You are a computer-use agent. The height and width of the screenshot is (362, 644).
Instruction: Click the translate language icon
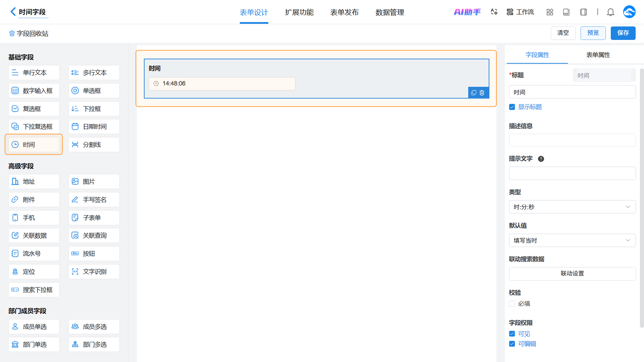(494, 12)
